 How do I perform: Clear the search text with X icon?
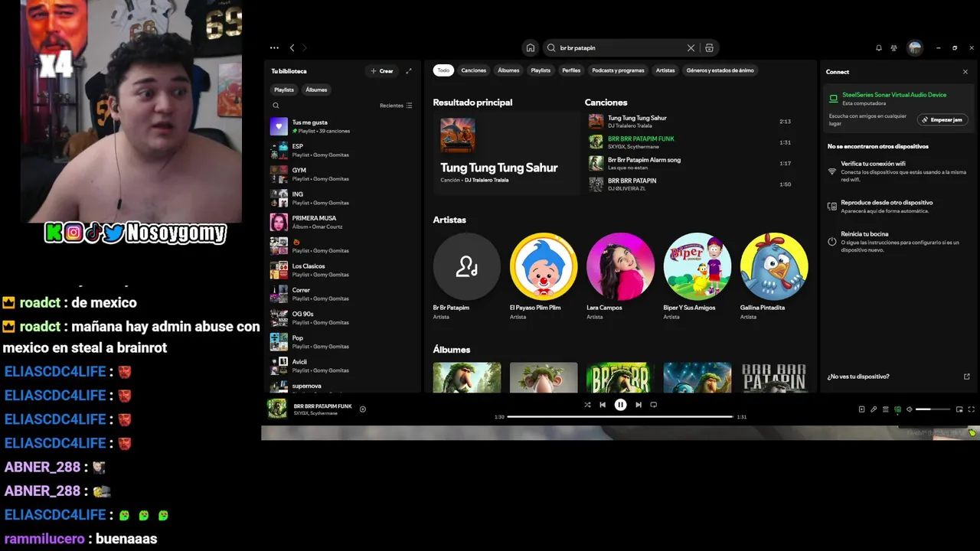pyautogui.click(x=691, y=47)
